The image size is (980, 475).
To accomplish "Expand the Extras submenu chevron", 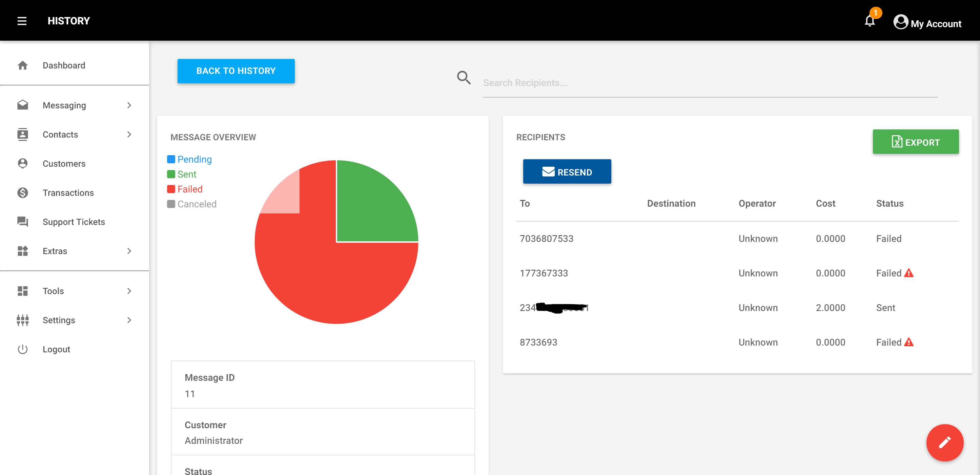I will (x=129, y=251).
